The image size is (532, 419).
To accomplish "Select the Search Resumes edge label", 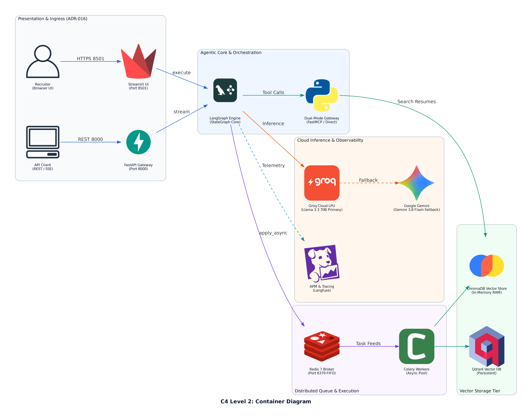I will [416, 102].
